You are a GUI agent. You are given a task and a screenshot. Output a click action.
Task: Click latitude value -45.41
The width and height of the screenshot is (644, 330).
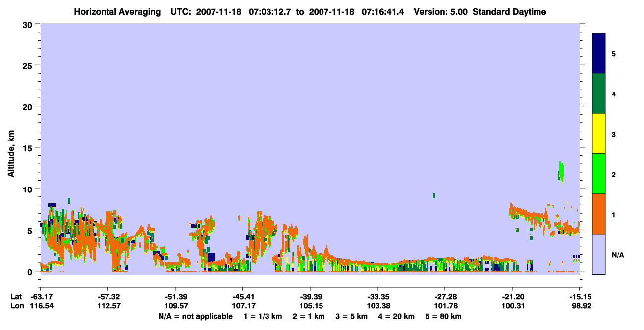click(243, 297)
